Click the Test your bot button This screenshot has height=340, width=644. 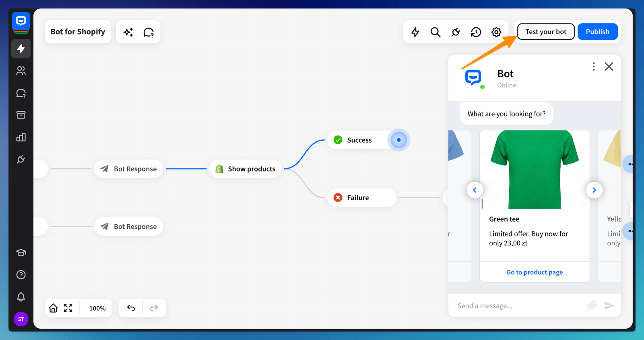pos(545,32)
